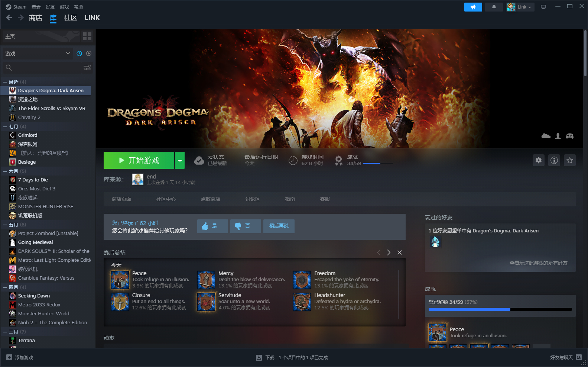Image resolution: width=588 pixels, height=367 pixels.
Task: Click the achievements progress bar in header
Action: (378, 163)
